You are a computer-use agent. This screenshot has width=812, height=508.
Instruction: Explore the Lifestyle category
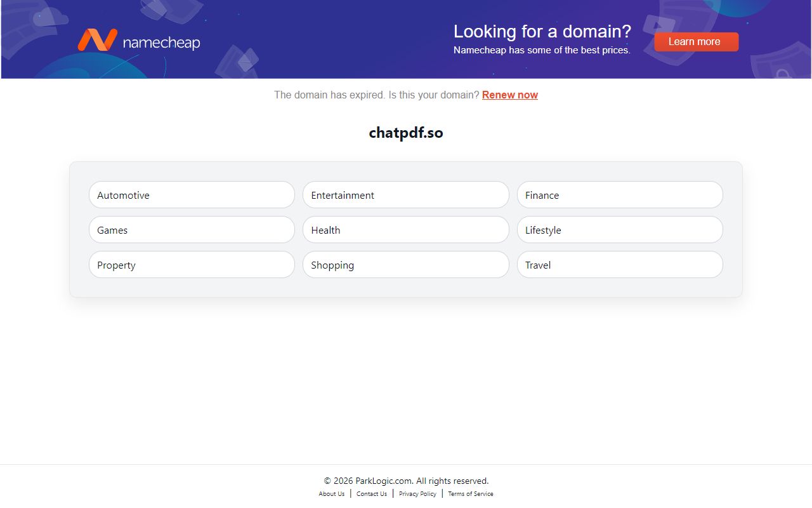pyautogui.click(x=620, y=230)
